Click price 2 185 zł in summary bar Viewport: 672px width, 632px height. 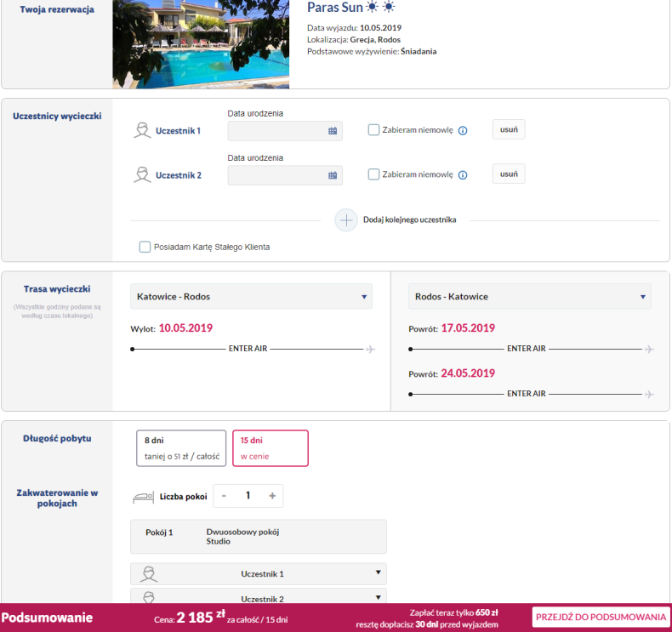coord(201,617)
